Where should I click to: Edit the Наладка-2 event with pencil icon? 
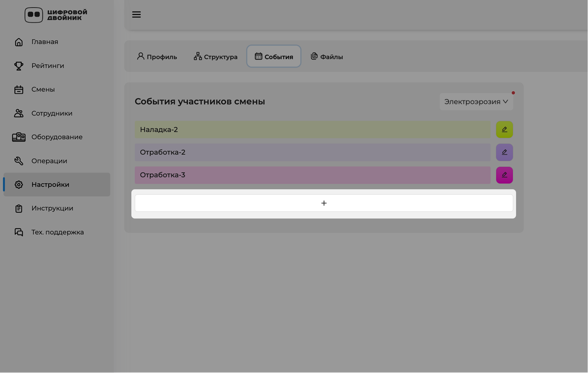pyautogui.click(x=504, y=129)
